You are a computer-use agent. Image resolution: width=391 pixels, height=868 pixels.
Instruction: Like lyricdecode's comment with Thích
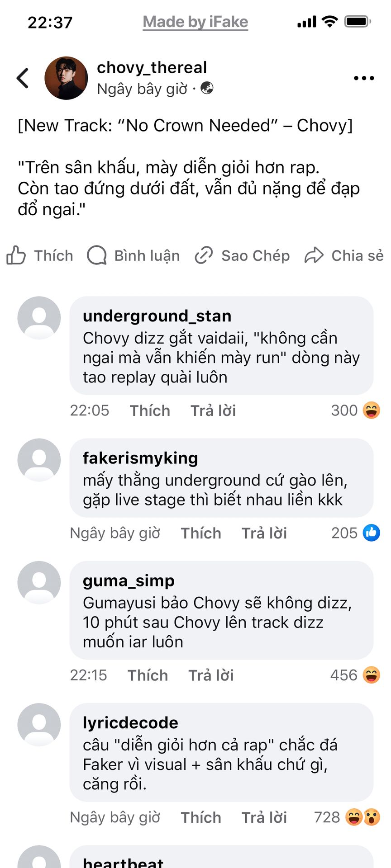(201, 817)
